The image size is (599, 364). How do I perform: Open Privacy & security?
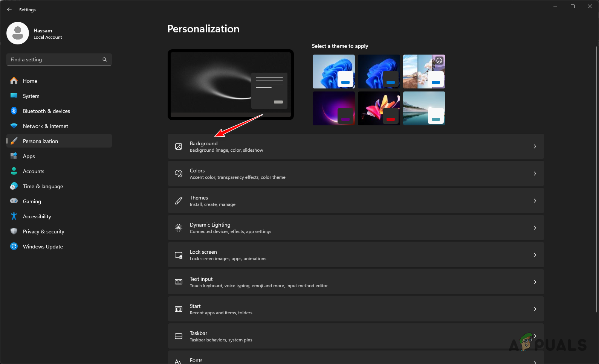(x=59, y=231)
